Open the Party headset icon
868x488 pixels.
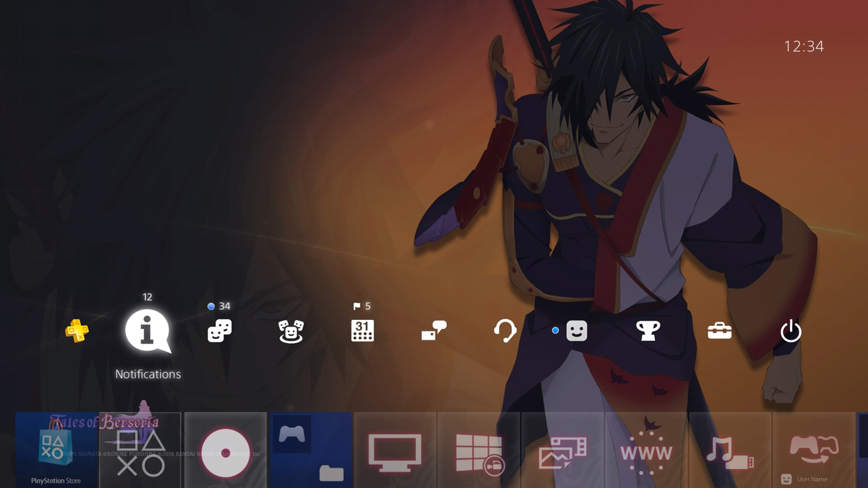(505, 331)
